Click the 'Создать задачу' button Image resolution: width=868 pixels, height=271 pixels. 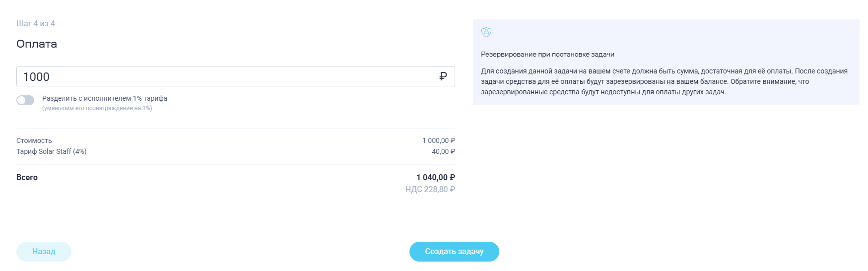coord(454,252)
